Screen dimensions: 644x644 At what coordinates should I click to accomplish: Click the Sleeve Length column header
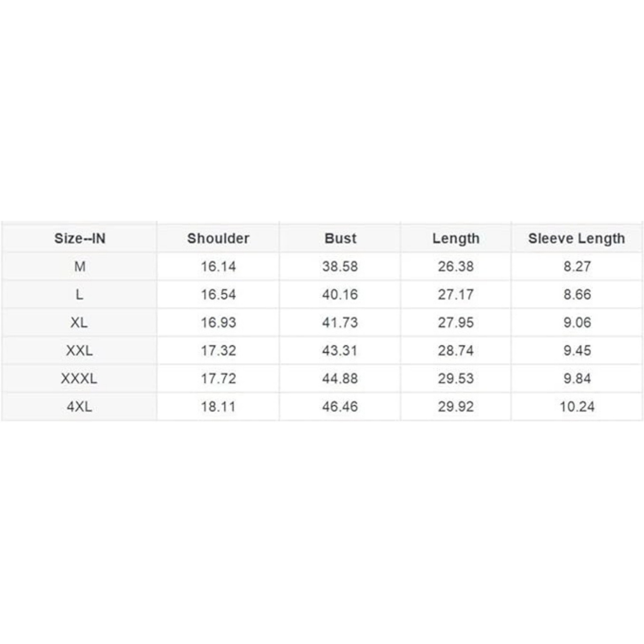(x=577, y=238)
